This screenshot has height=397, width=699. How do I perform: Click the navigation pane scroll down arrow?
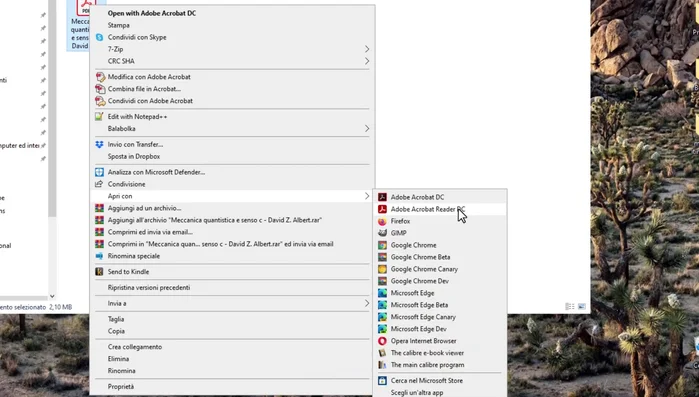pos(52,296)
